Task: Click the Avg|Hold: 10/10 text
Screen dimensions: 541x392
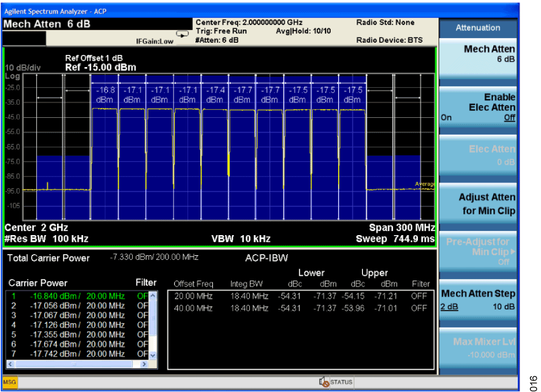Action: (x=303, y=31)
